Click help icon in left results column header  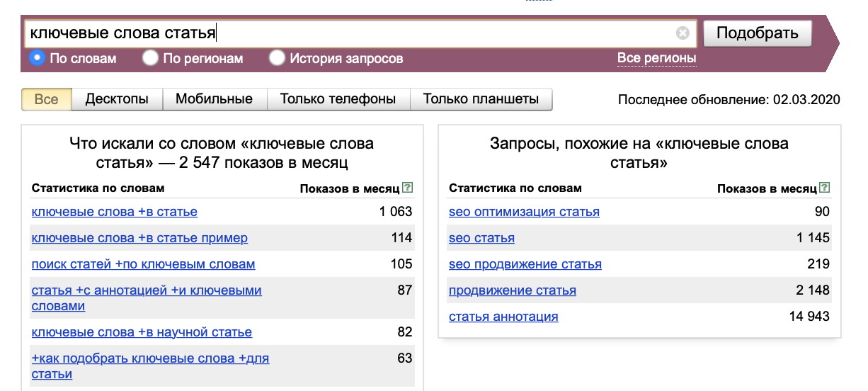(407, 188)
